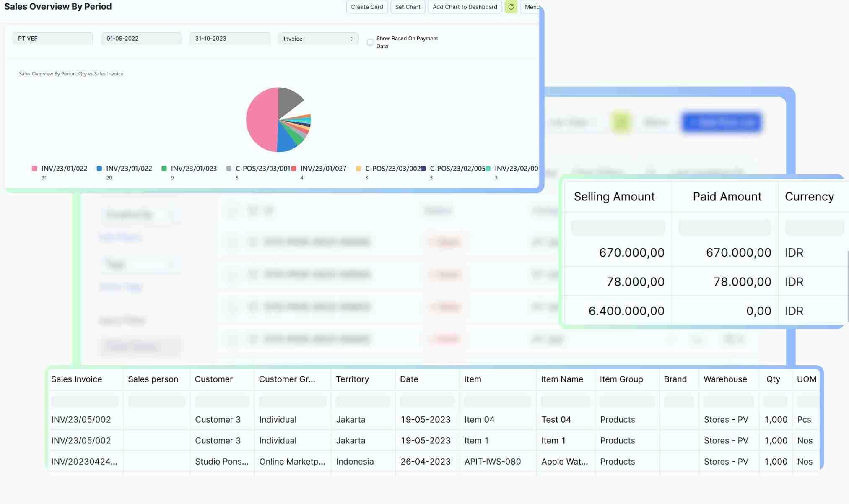Viewport: 849px width, 504px height.
Task: Click the Sales Invoice column header
Action: 77,379
